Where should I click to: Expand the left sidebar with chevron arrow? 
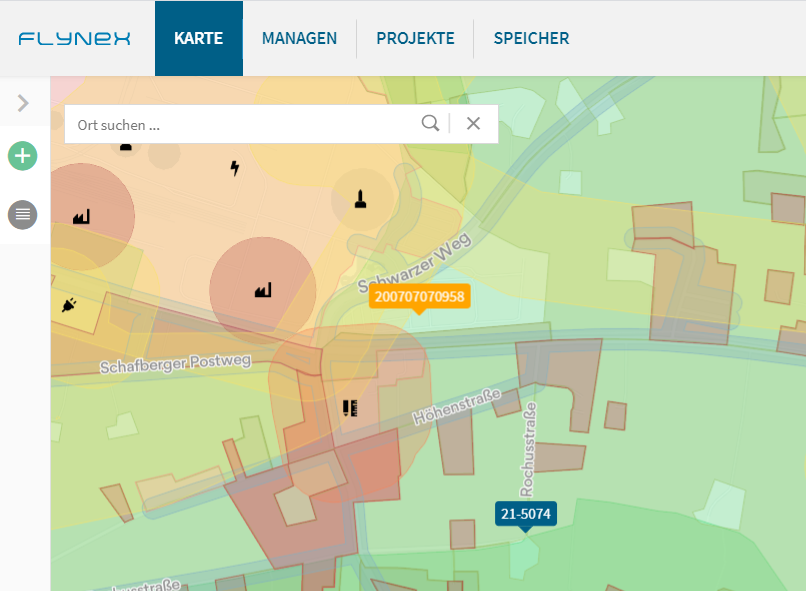click(x=23, y=103)
